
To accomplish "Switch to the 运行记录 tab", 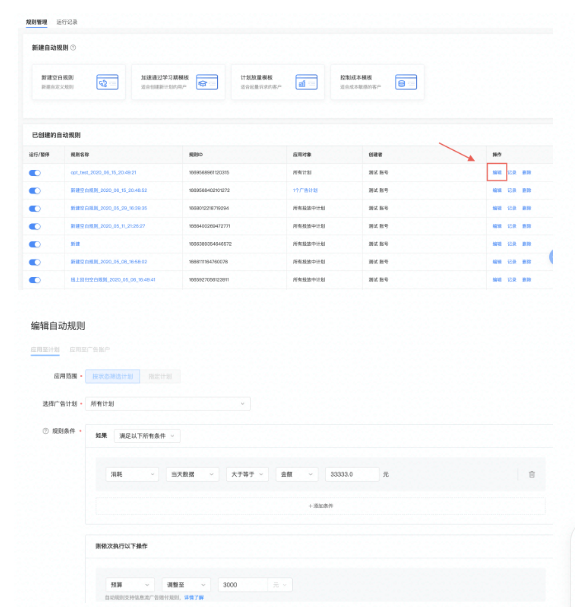I will [x=67, y=22].
